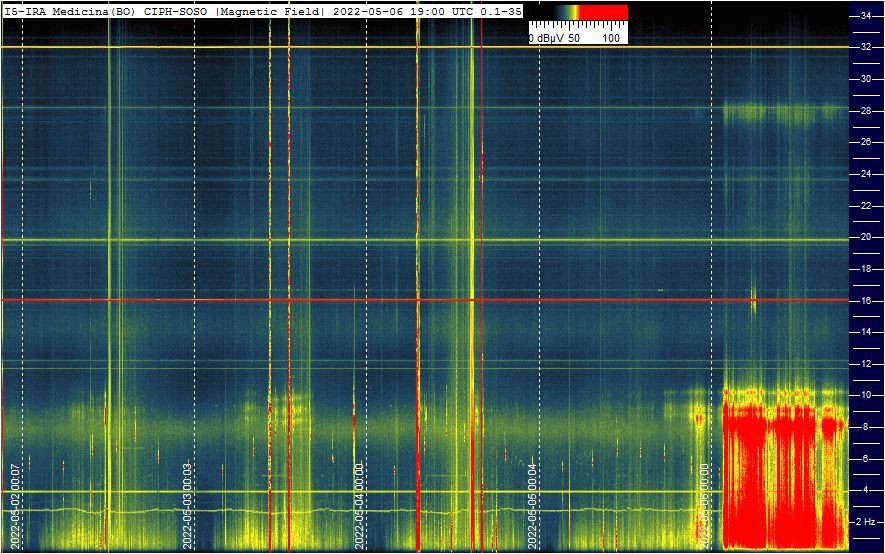885x554 pixels.
Task: Click the 2022-05-06 00:00 time marker
Action: coord(705,506)
